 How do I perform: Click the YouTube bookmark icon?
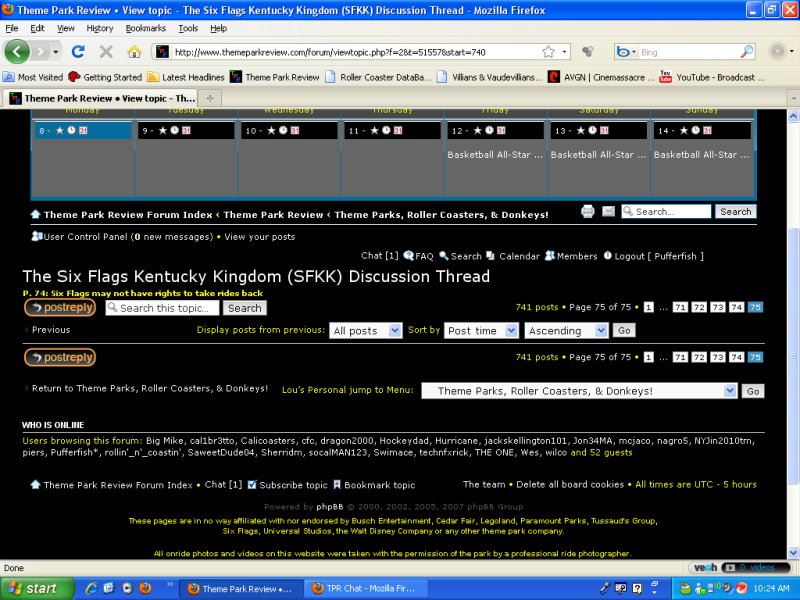pos(665,77)
